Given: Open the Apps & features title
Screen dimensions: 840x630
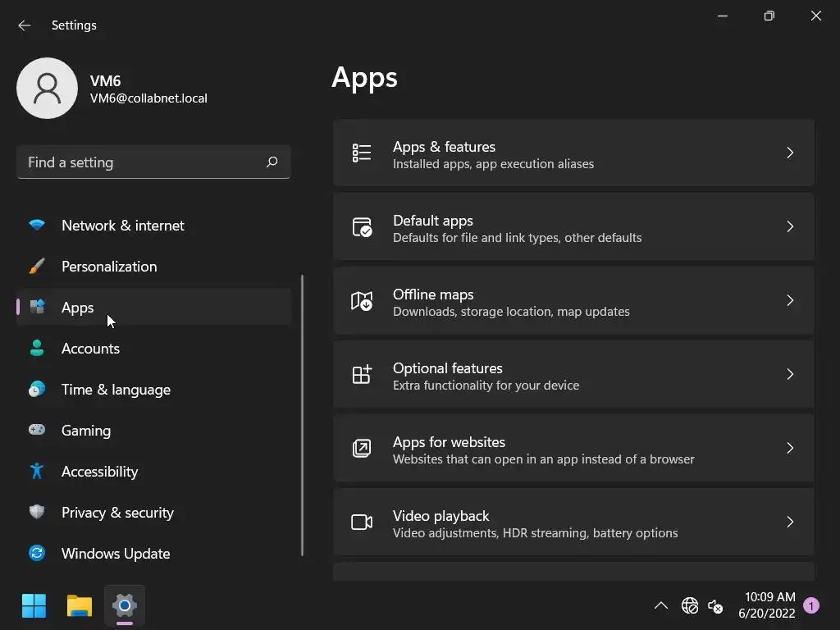Looking at the screenshot, I should (x=444, y=146).
